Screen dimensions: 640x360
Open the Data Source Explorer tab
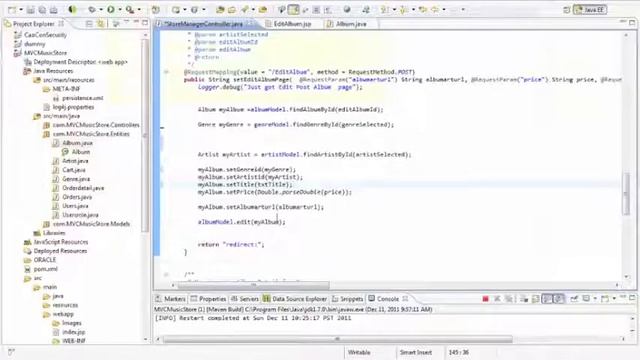pos(295,299)
